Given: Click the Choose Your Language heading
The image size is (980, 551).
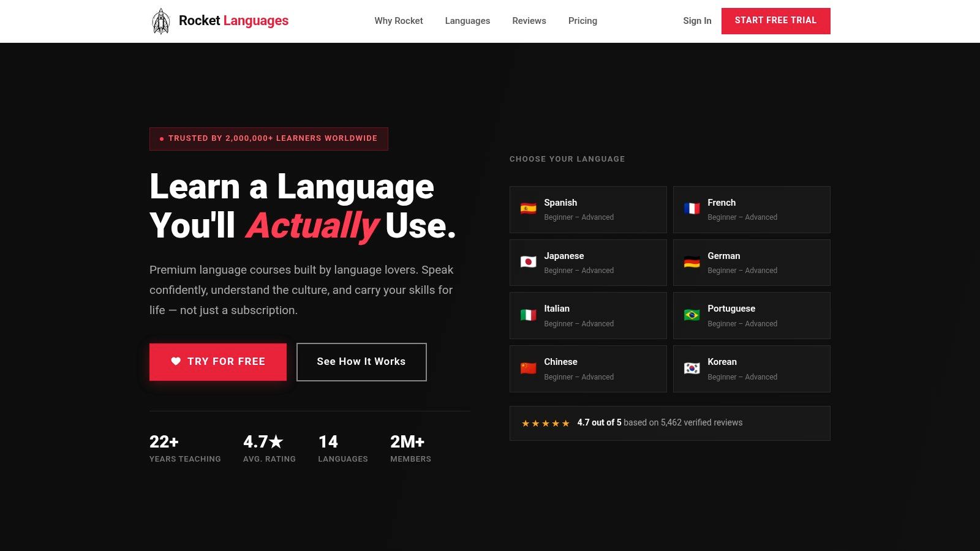Looking at the screenshot, I should pos(567,159).
